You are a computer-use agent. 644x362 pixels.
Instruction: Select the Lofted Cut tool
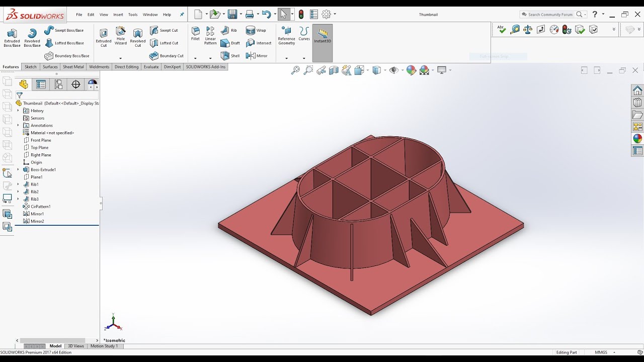(164, 43)
